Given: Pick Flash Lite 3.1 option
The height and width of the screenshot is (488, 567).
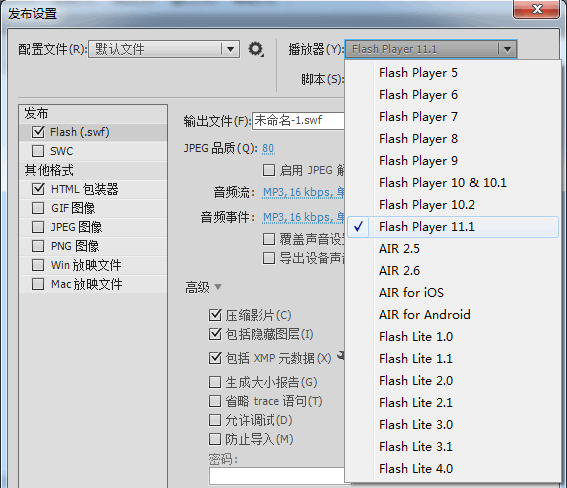Looking at the screenshot, I should (x=453, y=447).
